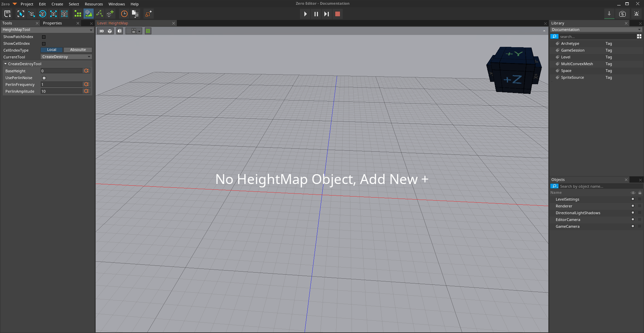
Task: Toggle the UsePerlinNoise checkbox
Action: [x=44, y=78]
